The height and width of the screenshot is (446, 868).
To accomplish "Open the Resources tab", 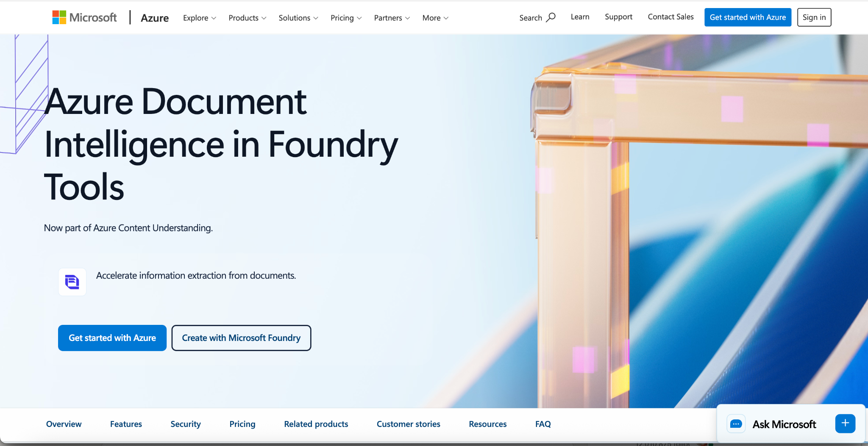I will click(x=488, y=424).
